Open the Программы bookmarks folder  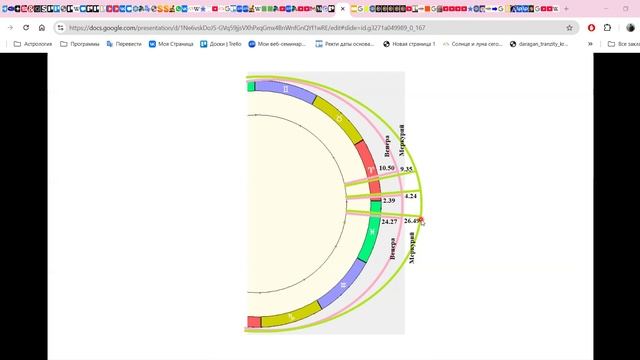click(80, 44)
